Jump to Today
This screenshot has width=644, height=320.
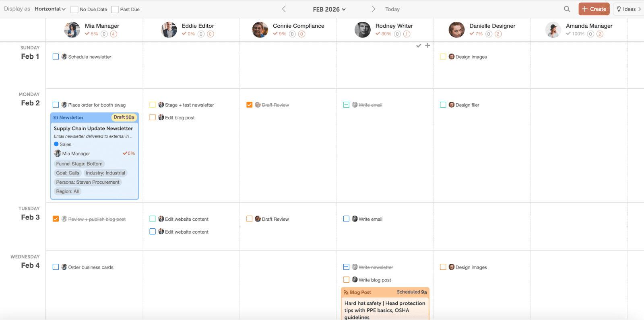point(392,9)
